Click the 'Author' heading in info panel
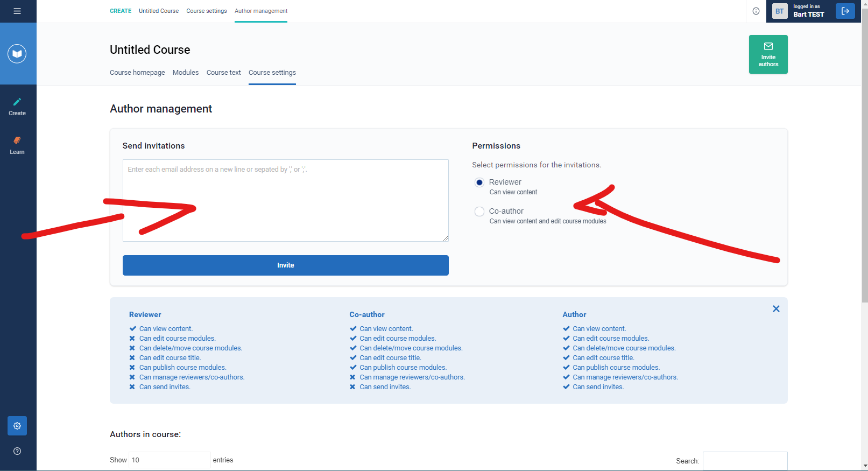The width and height of the screenshot is (868, 471). (574, 314)
